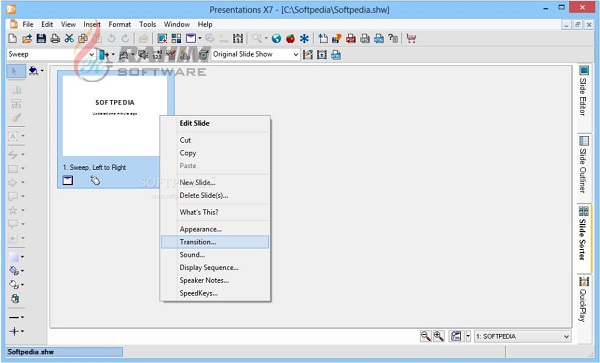
Task: Open the Edit menu
Action: point(47,24)
